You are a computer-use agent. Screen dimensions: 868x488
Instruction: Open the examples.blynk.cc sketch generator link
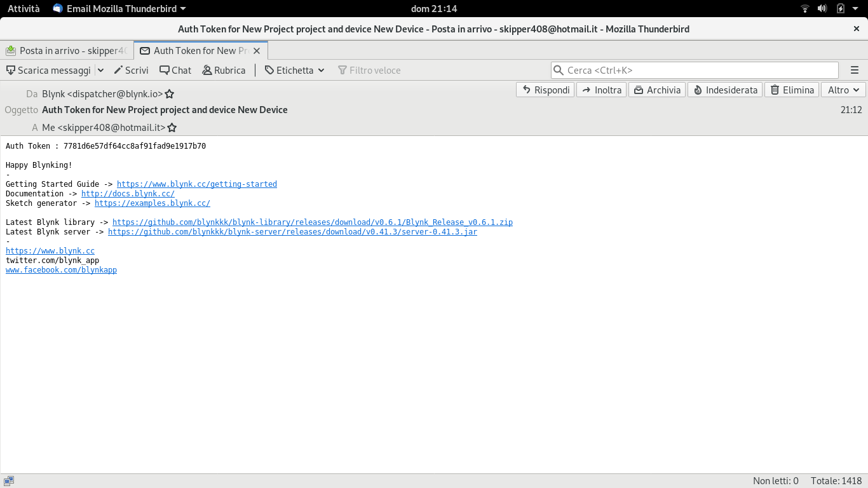coord(153,203)
